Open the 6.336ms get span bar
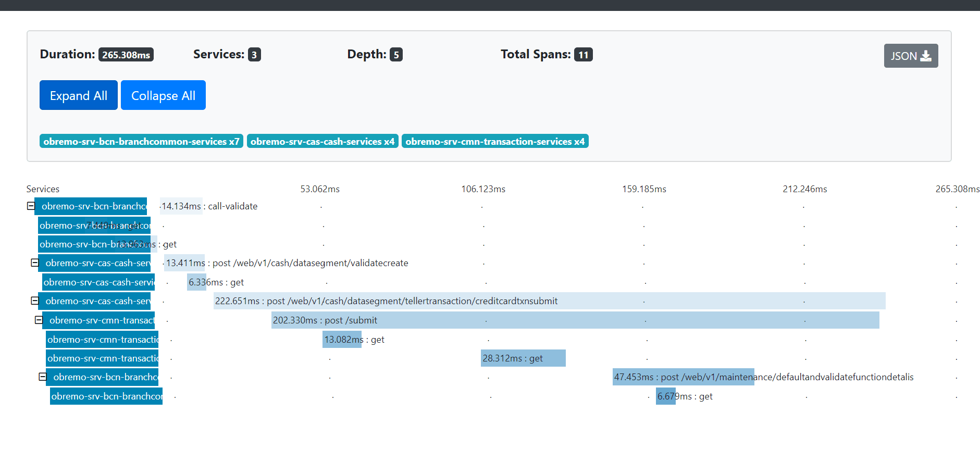This screenshot has width=980, height=450. coord(197,282)
